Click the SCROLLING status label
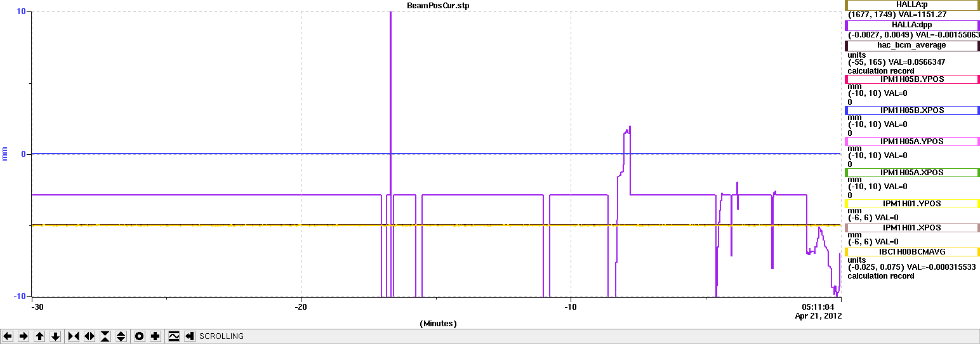The width and height of the screenshot is (980, 344). click(x=222, y=336)
